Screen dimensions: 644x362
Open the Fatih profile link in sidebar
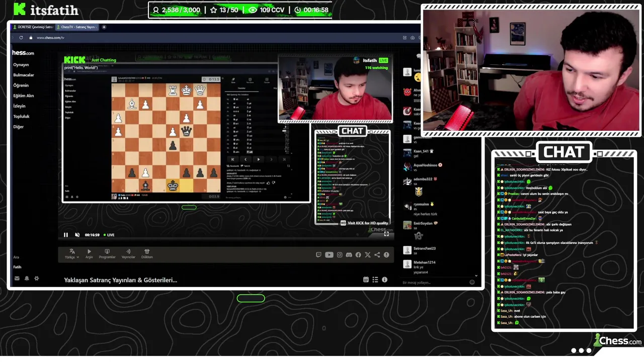coord(17,267)
